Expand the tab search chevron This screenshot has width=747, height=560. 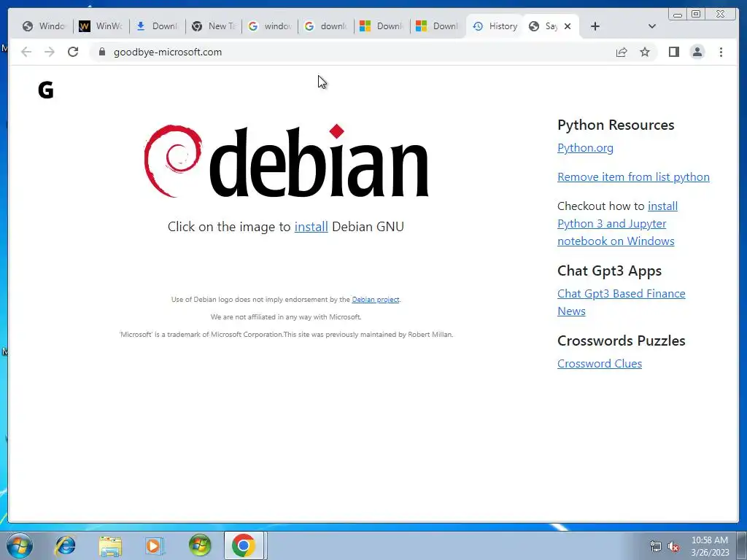(652, 26)
